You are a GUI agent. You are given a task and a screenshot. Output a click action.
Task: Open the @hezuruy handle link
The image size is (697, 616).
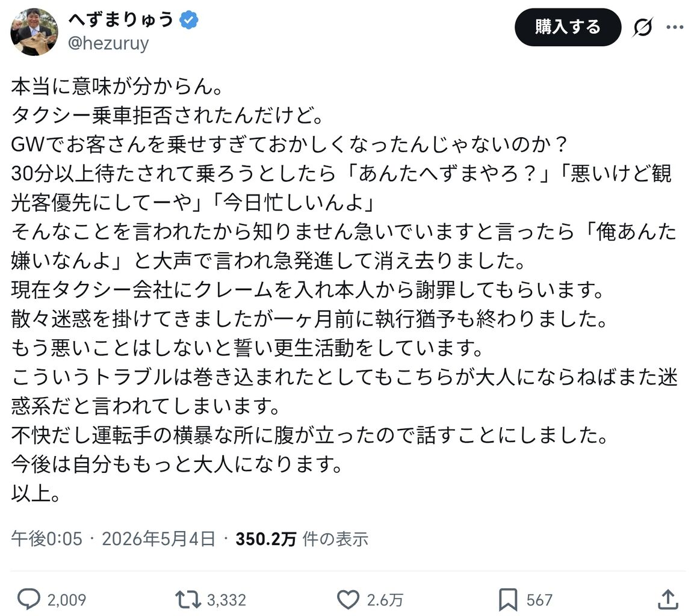108,43
